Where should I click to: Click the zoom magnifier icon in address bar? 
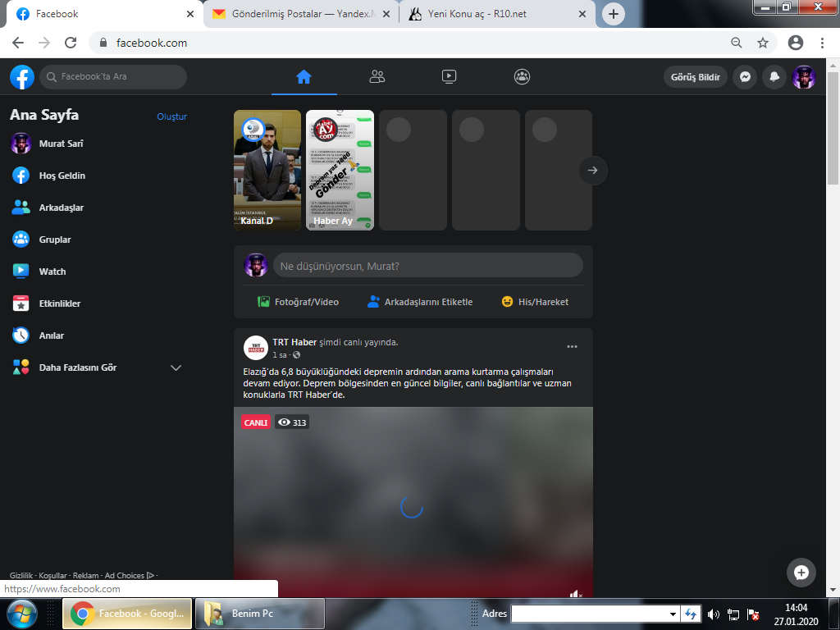(x=737, y=43)
